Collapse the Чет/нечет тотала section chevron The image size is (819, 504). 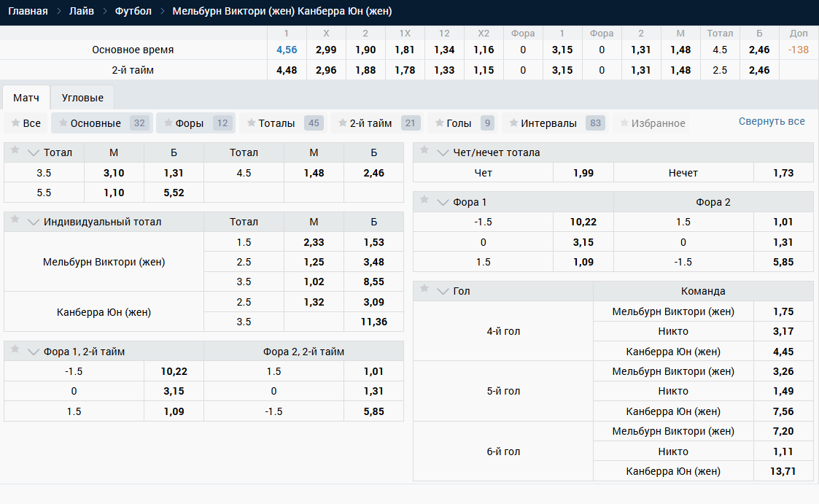pyautogui.click(x=442, y=153)
